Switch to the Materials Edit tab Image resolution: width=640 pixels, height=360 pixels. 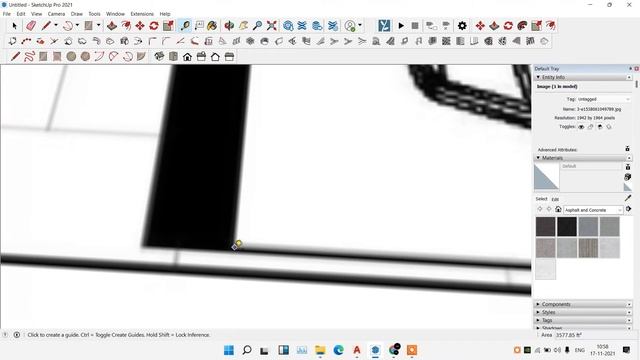tap(555, 200)
